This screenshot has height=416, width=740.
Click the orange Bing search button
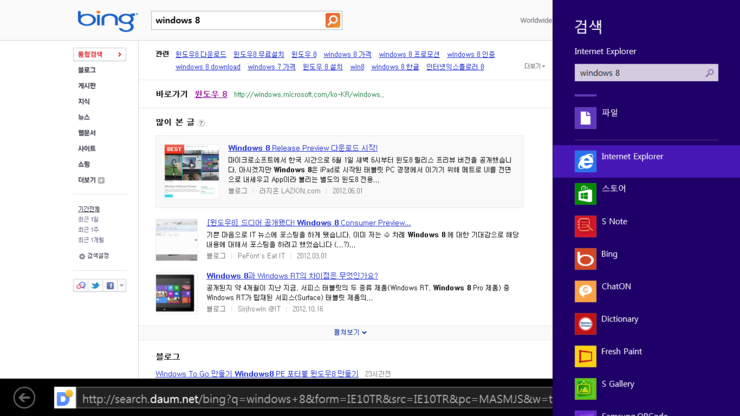(333, 20)
